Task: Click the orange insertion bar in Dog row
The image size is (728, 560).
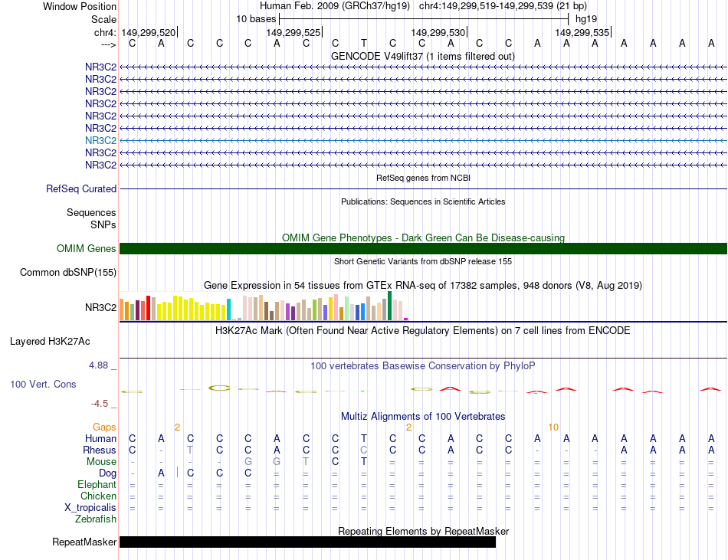Action: tap(177, 473)
